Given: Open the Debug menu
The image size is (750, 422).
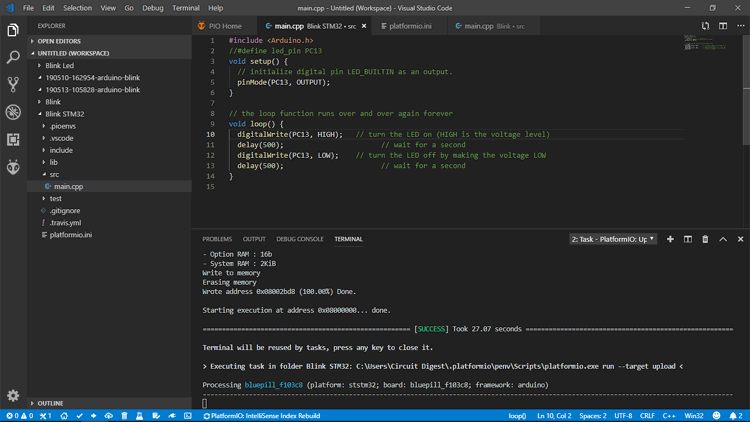Looking at the screenshot, I should 153,8.
